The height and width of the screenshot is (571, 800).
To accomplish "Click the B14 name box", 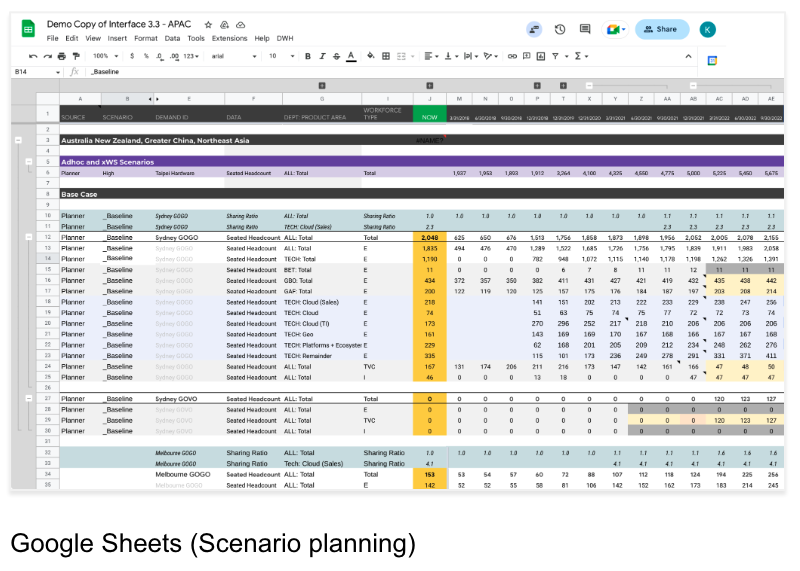I will 37,72.
